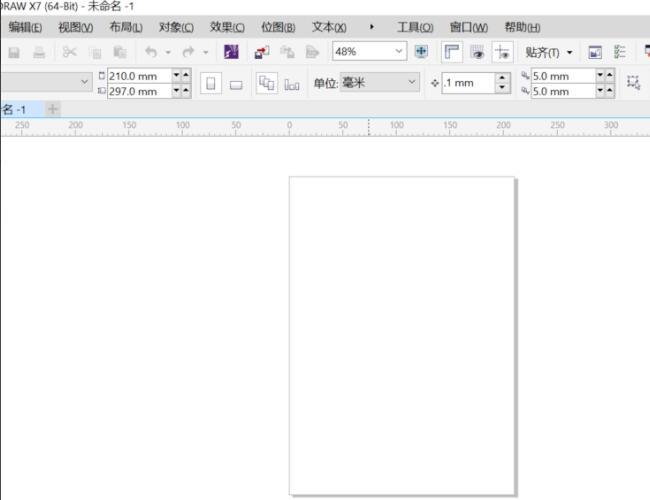Click the Save icon in toolbar
This screenshot has height=500, width=650.
click(14, 52)
